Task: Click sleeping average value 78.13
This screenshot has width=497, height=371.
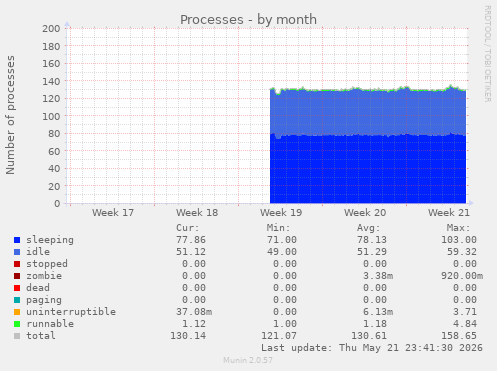Action: click(x=372, y=240)
